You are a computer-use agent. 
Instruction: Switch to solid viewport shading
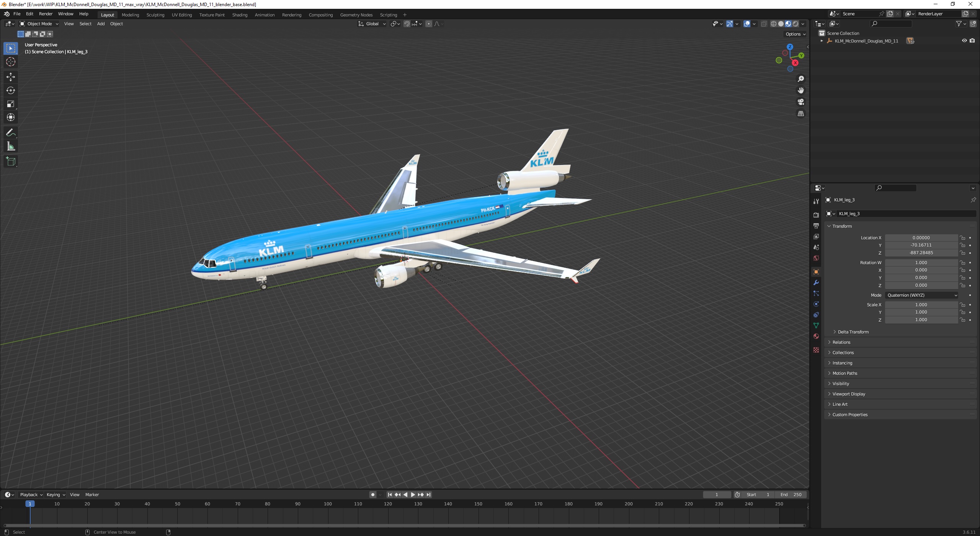pyautogui.click(x=781, y=24)
